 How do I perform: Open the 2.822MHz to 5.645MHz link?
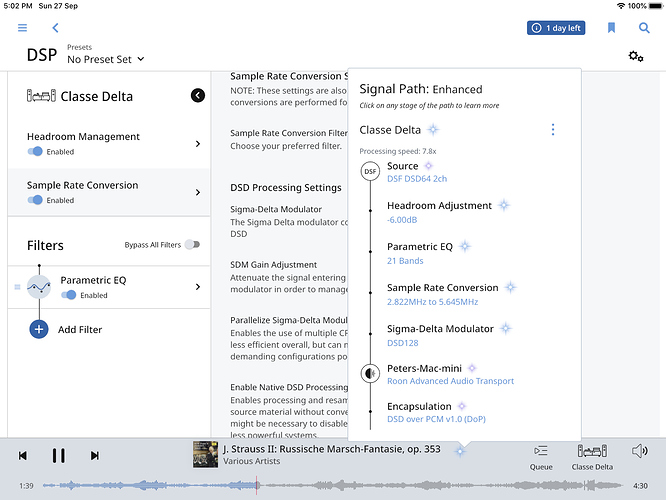pos(432,302)
